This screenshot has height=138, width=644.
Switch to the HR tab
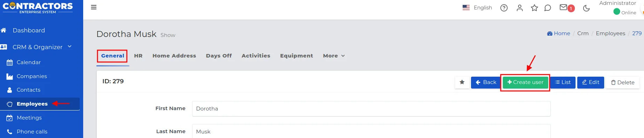coord(138,56)
